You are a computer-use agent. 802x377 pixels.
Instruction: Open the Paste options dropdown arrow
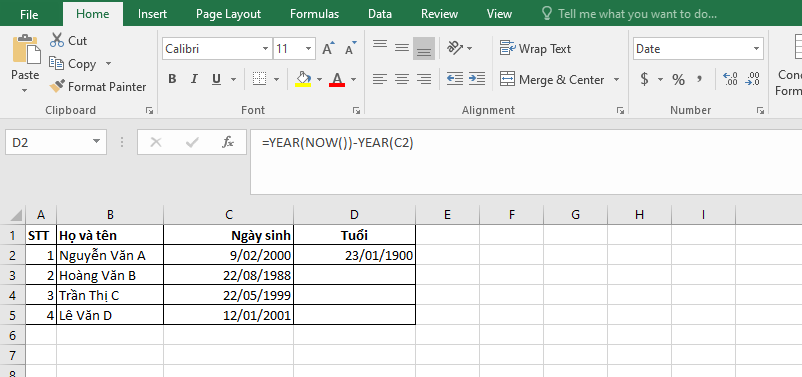25,91
